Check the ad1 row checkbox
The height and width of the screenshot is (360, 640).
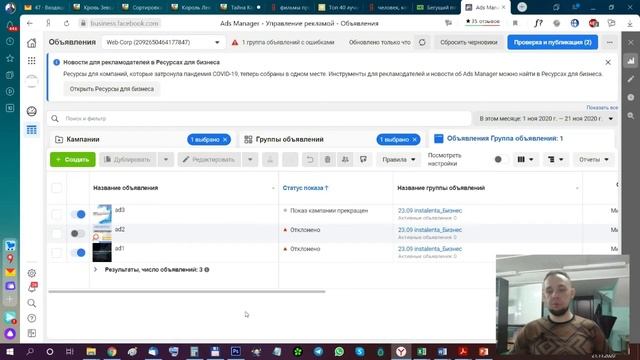pyautogui.click(x=57, y=253)
